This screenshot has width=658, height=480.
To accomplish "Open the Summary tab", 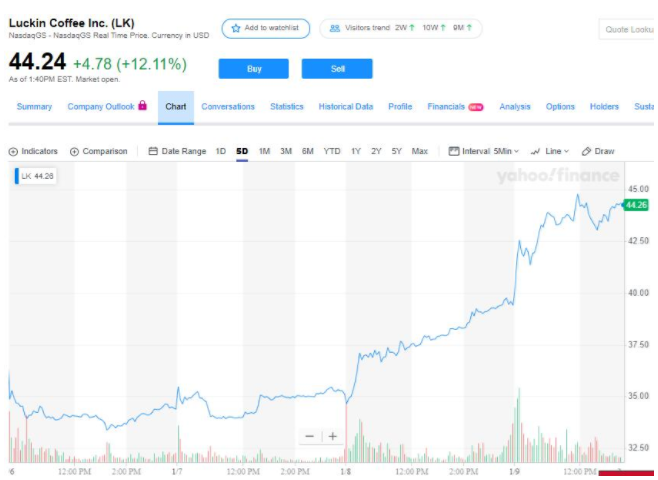I will 34,107.
